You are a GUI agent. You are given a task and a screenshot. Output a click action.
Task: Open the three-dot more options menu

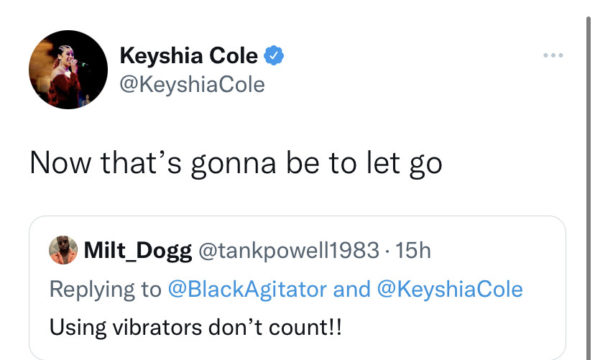pyautogui.click(x=553, y=55)
